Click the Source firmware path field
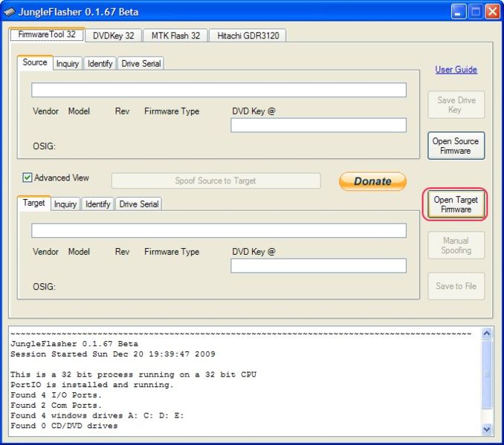 [219, 90]
